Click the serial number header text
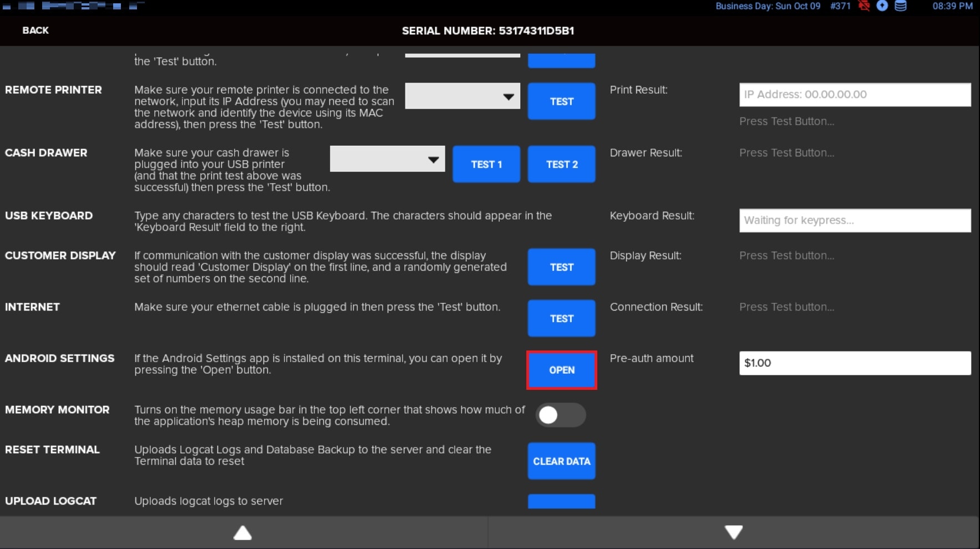980x549 pixels. (x=488, y=31)
